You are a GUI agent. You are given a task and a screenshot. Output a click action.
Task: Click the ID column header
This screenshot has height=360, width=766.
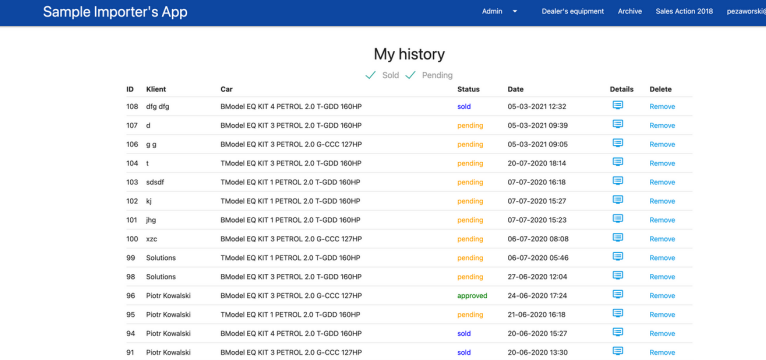click(x=130, y=89)
